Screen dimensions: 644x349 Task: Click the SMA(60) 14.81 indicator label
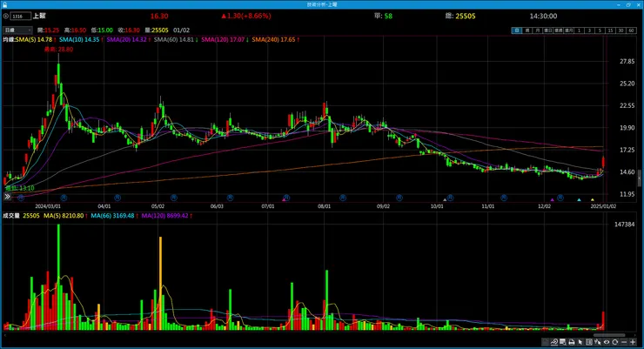(176, 39)
